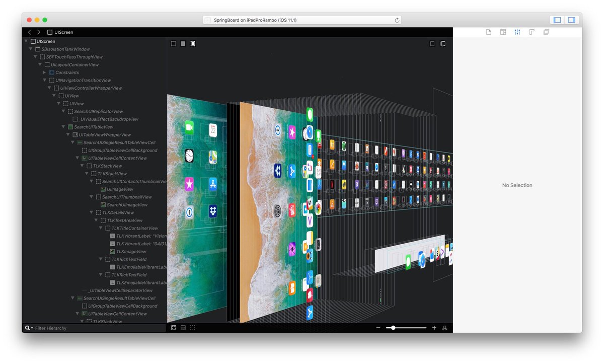Expand the Constraints node

pyautogui.click(x=44, y=72)
